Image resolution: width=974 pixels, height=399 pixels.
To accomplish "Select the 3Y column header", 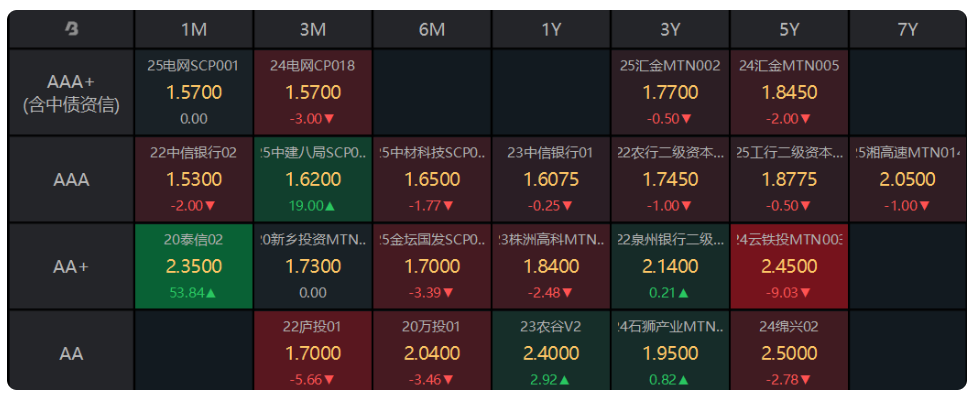I will [670, 30].
